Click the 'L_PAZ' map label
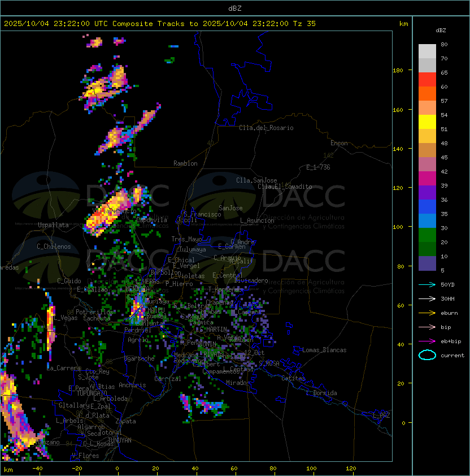This screenshot has width=470, height=476. tap(381, 416)
